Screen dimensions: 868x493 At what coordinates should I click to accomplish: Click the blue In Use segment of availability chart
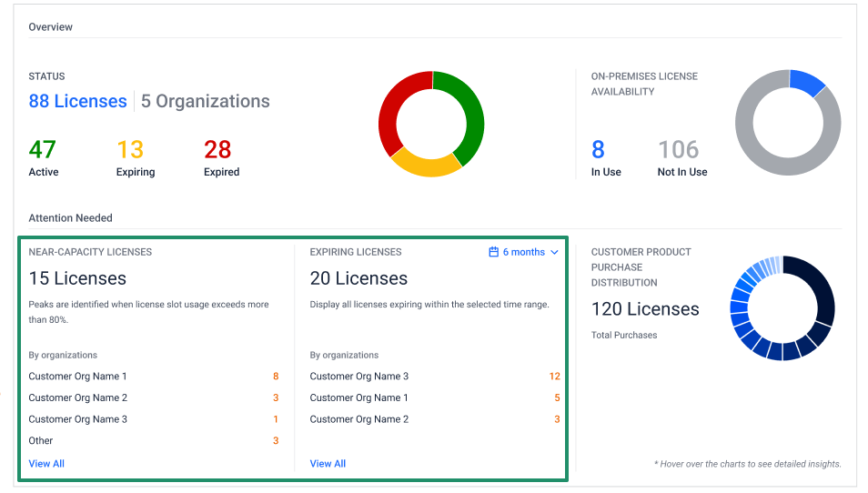tap(806, 83)
